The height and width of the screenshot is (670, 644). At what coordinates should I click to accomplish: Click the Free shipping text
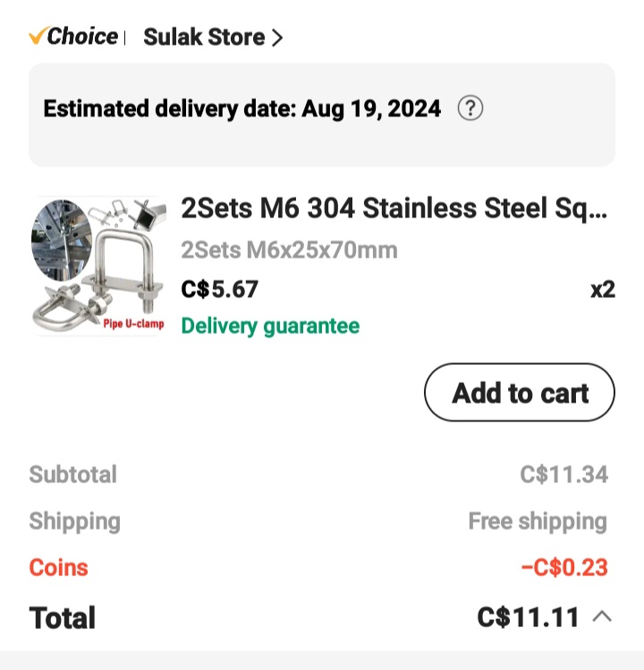pyautogui.click(x=538, y=522)
